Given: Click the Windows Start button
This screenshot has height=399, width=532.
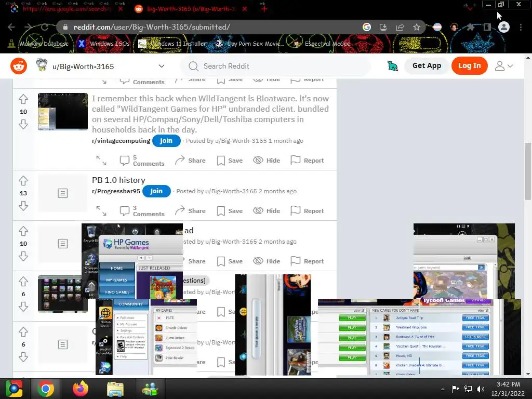Looking at the screenshot, I should tap(14, 389).
